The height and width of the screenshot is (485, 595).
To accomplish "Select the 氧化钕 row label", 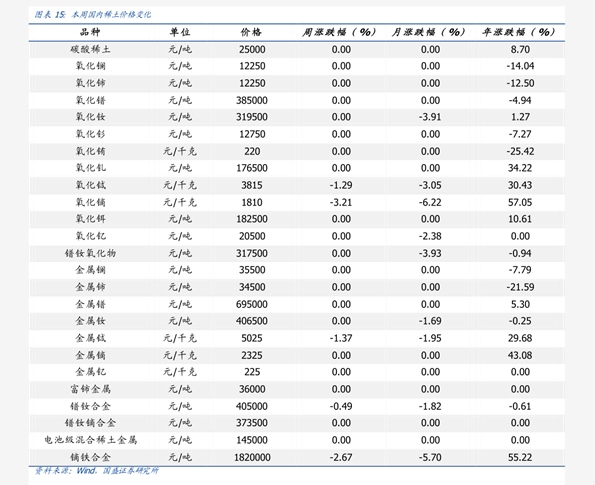I will (90, 117).
